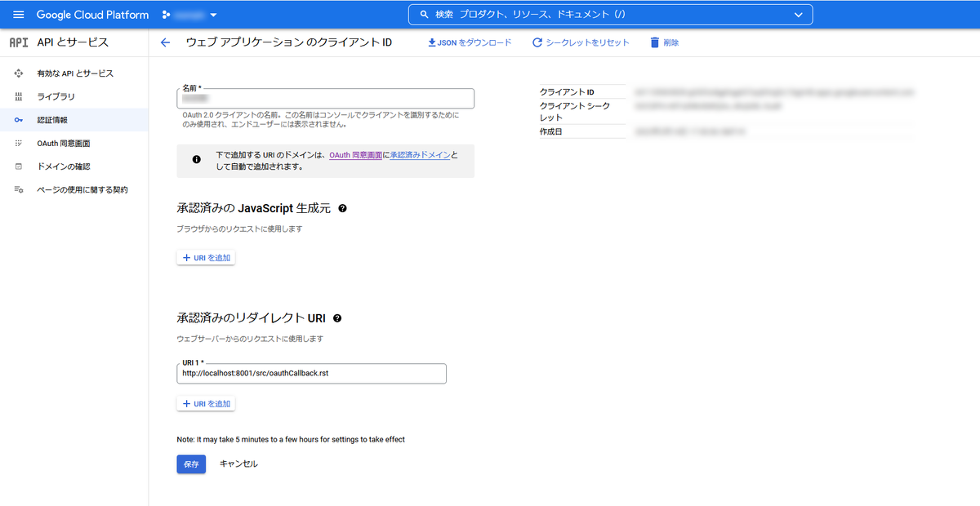This screenshot has height=506, width=980.
Task: Open help for JavaScript 生成元
Action: tap(342, 209)
